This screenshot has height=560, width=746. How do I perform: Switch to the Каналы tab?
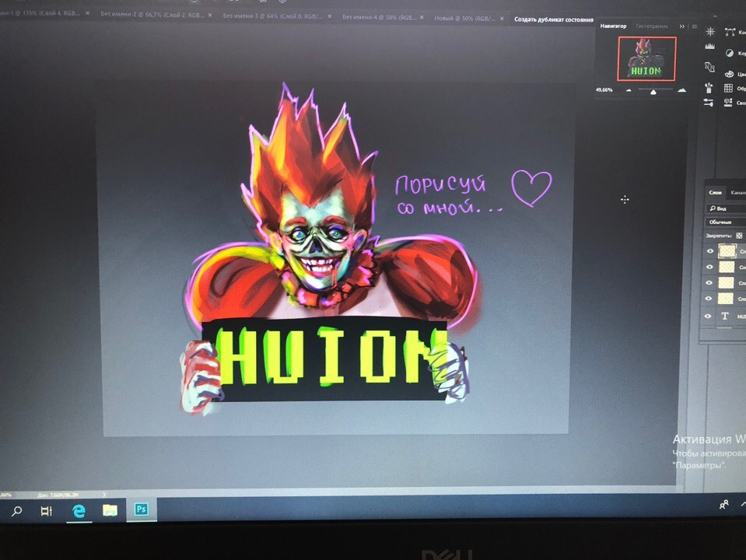[738, 193]
